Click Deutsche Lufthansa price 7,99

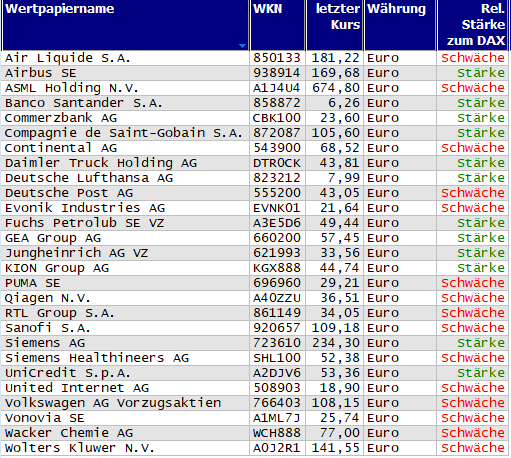[x=344, y=178]
